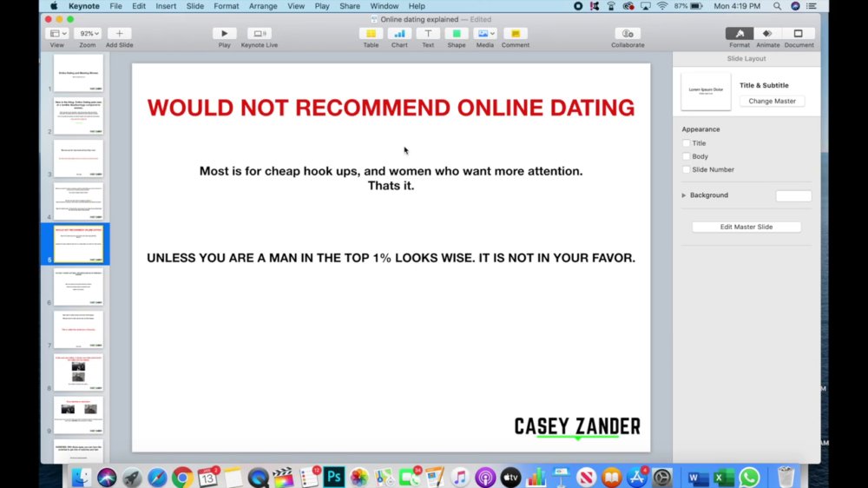Open Finder from the Dock
This screenshot has height=488, width=868.
click(x=82, y=477)
